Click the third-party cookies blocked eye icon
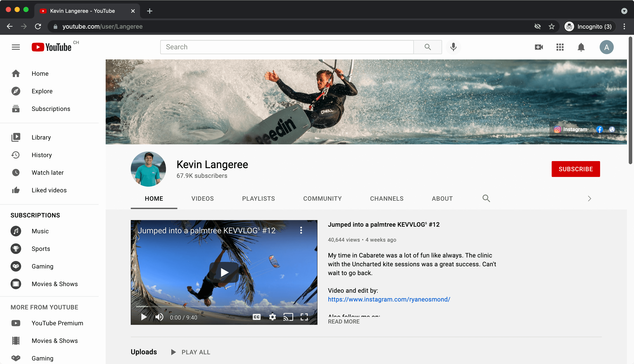Viewport: 634px width, 364px height. pyautogui.click(x=537, y=26)
